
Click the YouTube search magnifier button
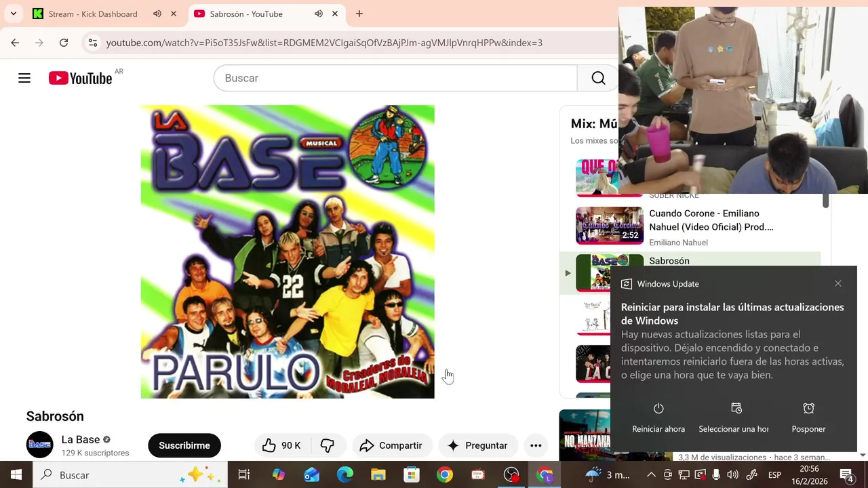click(598, 78)
